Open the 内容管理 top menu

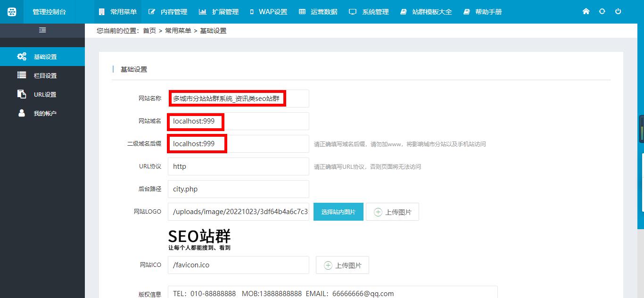coord(168,12)
